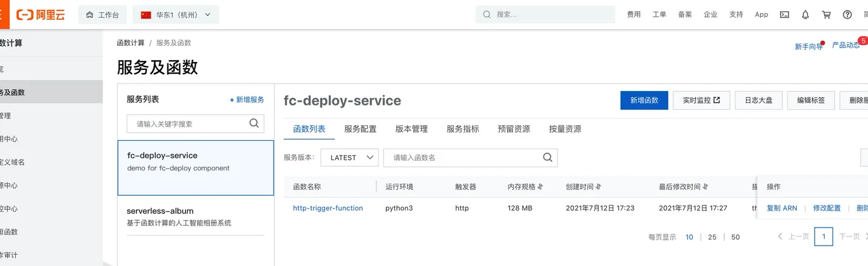
Task: Click the 2021年7月12日 17:23 creation time
Action: pos(600,208)
